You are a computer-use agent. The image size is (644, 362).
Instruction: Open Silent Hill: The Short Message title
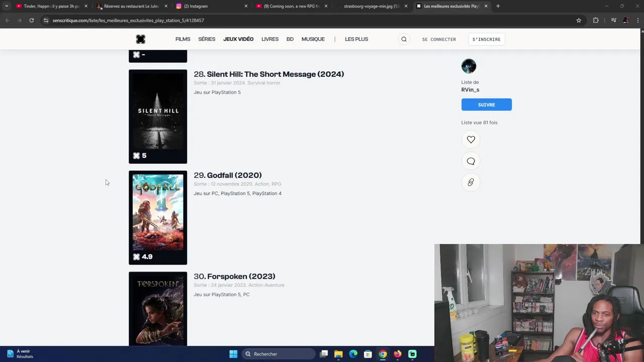[275, 74]
